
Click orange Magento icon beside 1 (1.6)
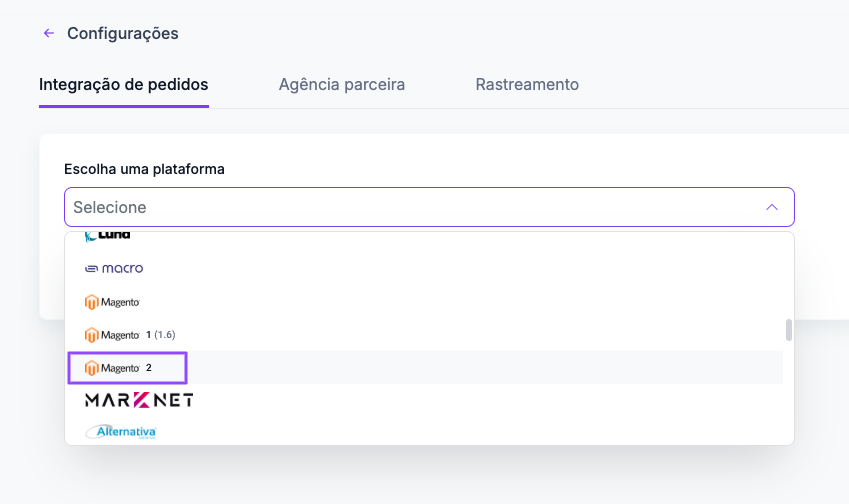pos(92,335)
